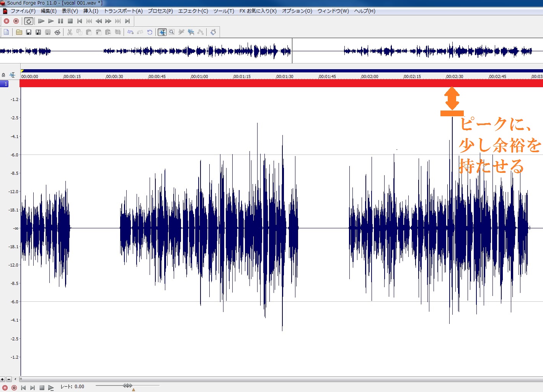Click the Paste icon in the toolbar
543x392 pixels.
(x=89, y=32)
